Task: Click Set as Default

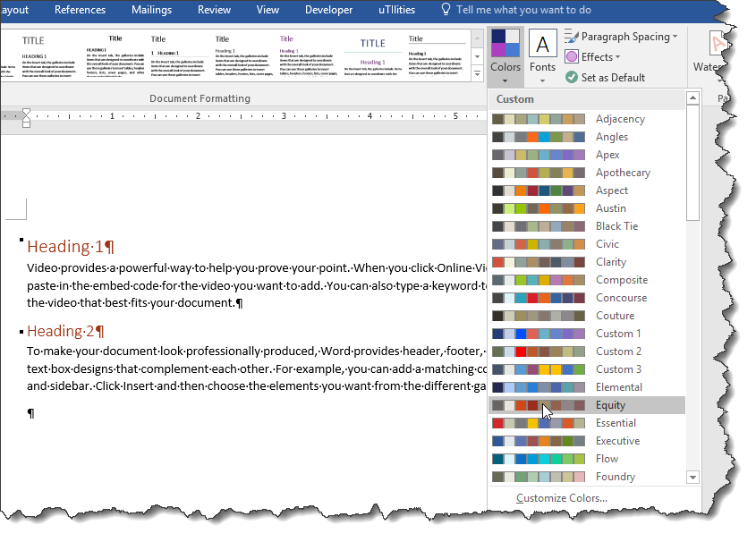Action: click(605, 78)
